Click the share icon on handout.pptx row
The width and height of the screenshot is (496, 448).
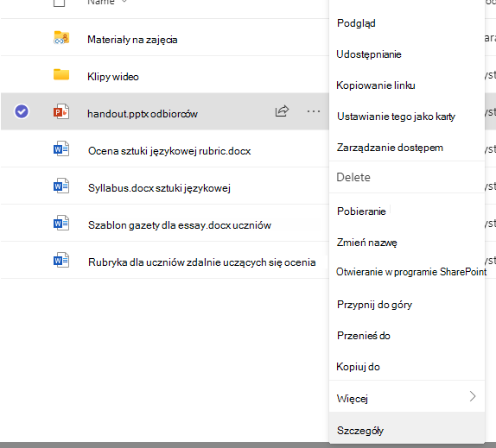click(282, 110)
